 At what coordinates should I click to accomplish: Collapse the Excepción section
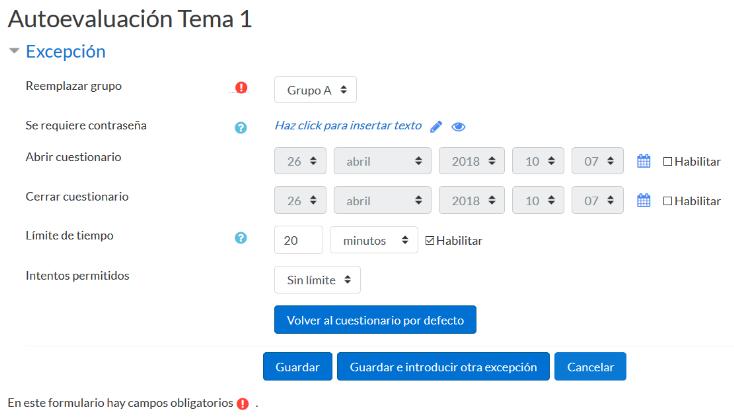tap(15, 51)
